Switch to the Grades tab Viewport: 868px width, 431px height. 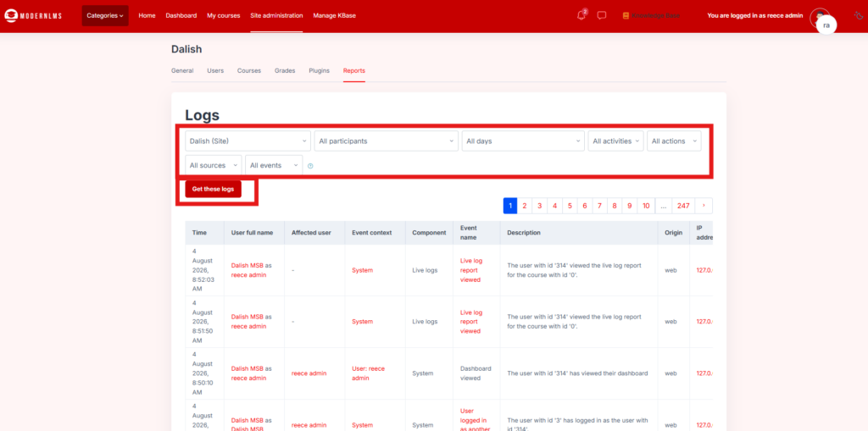[x=285, y=71]
